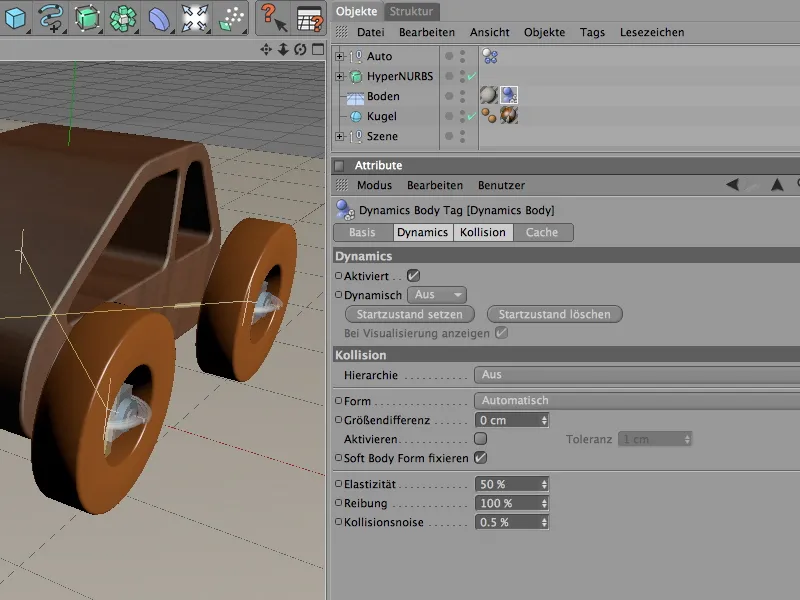Click the question mark help cursor icon
Viewport: 800px width, 600px height.
click(x=271, y=17)
